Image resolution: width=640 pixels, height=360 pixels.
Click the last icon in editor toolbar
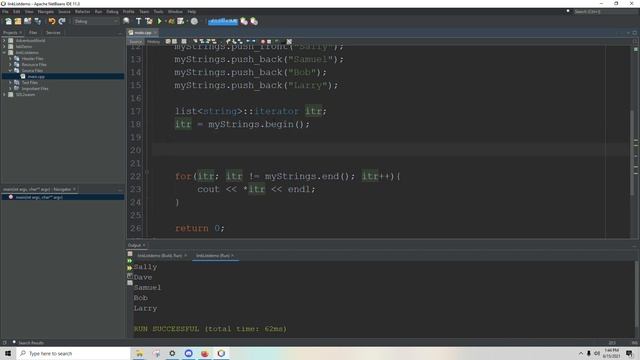pos(289,42)
